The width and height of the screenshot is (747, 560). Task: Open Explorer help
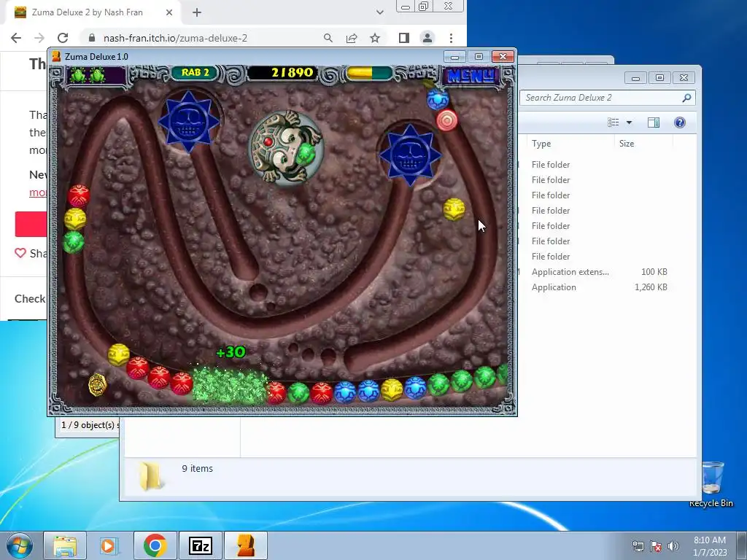[x=680, y=122]
